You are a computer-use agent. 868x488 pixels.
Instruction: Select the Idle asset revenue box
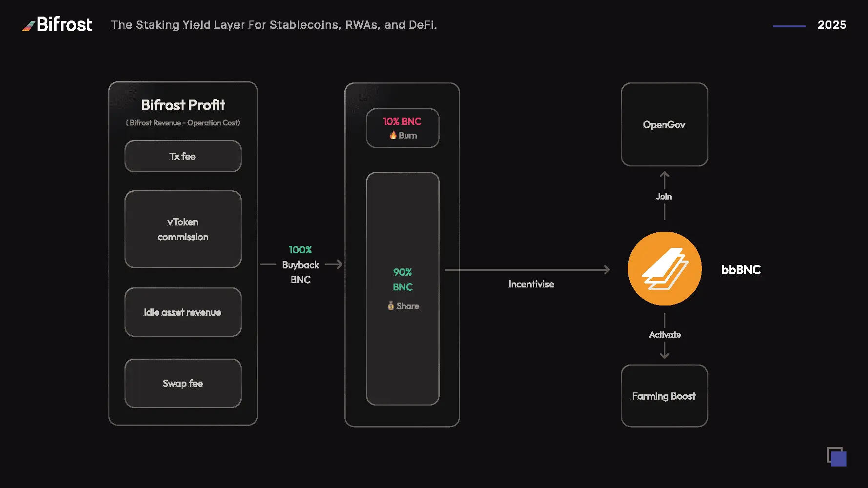point(183,312)
